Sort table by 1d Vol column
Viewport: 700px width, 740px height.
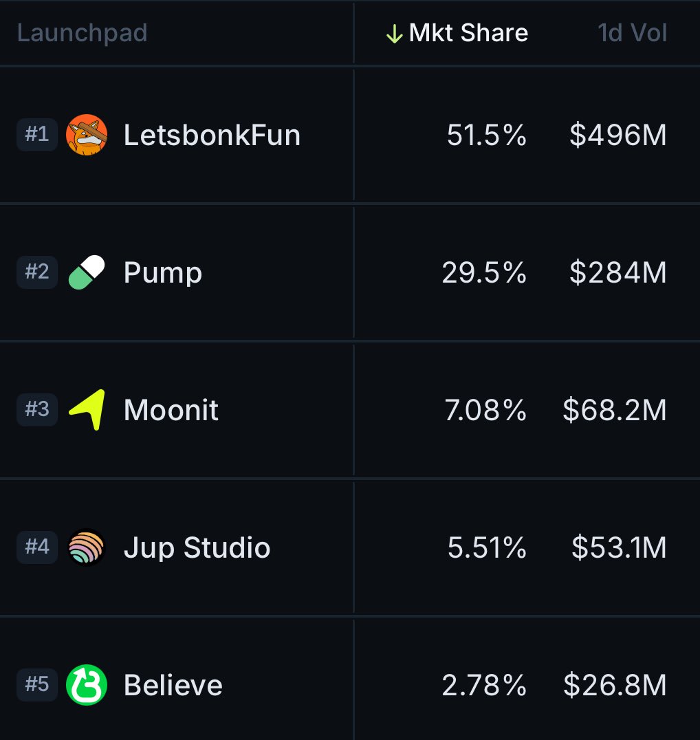(x=632, y=33)
